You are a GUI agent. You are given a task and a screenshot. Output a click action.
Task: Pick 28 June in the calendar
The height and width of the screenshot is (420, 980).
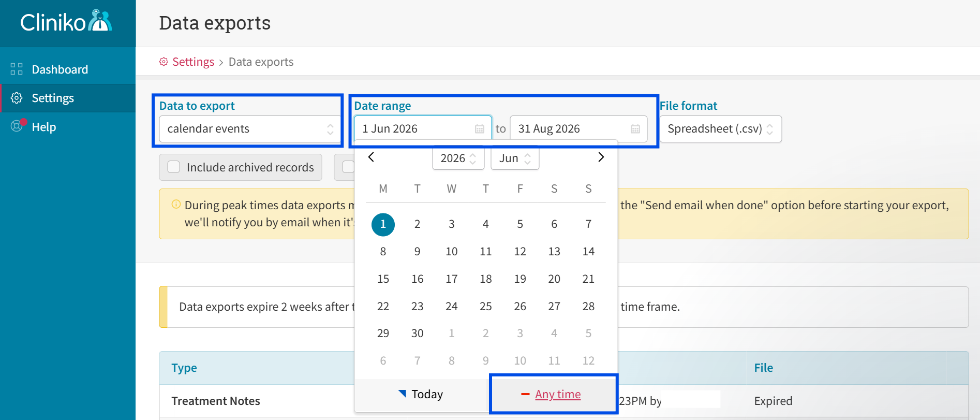[588, 306]
